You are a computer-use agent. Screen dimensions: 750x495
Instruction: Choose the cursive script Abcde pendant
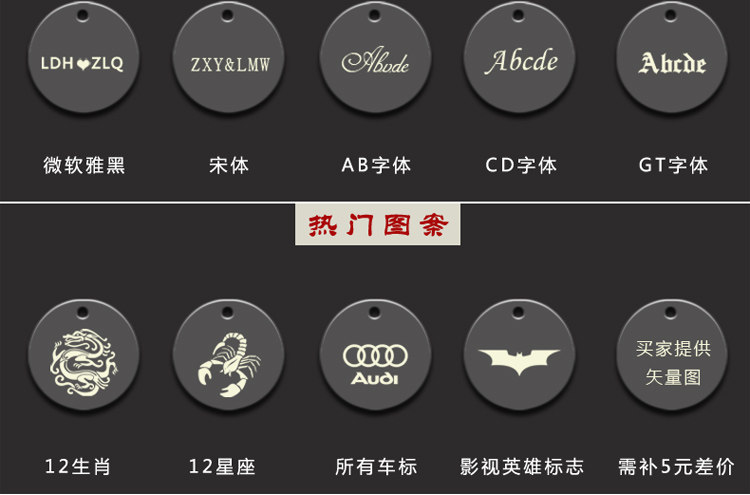375,57
